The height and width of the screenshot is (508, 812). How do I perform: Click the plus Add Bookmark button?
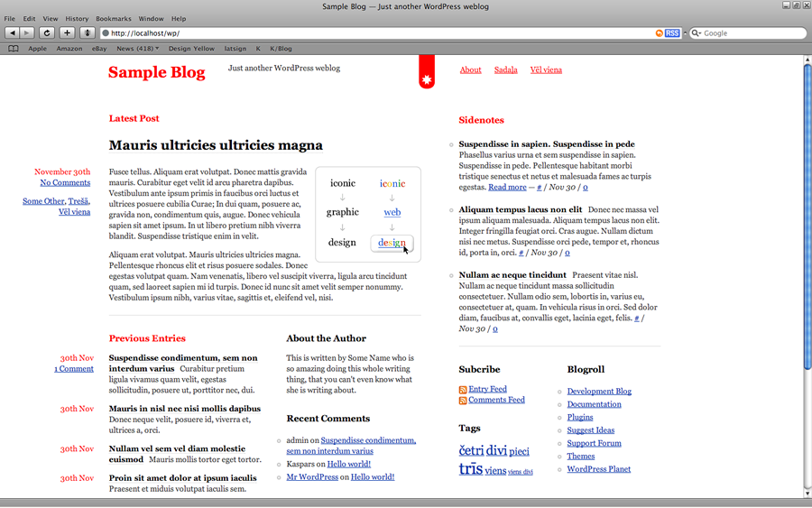click(67, 33)
